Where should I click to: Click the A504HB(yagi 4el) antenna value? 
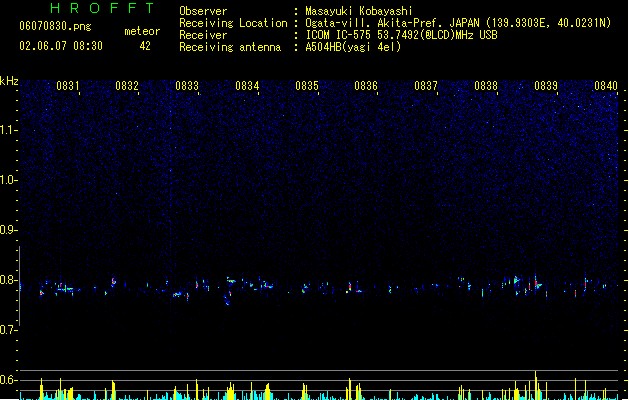(x=353, y=47)
